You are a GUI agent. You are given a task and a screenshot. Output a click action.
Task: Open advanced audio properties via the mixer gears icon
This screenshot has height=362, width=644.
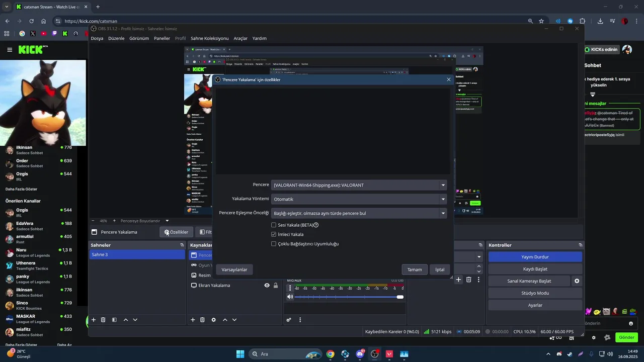[289, 320]
